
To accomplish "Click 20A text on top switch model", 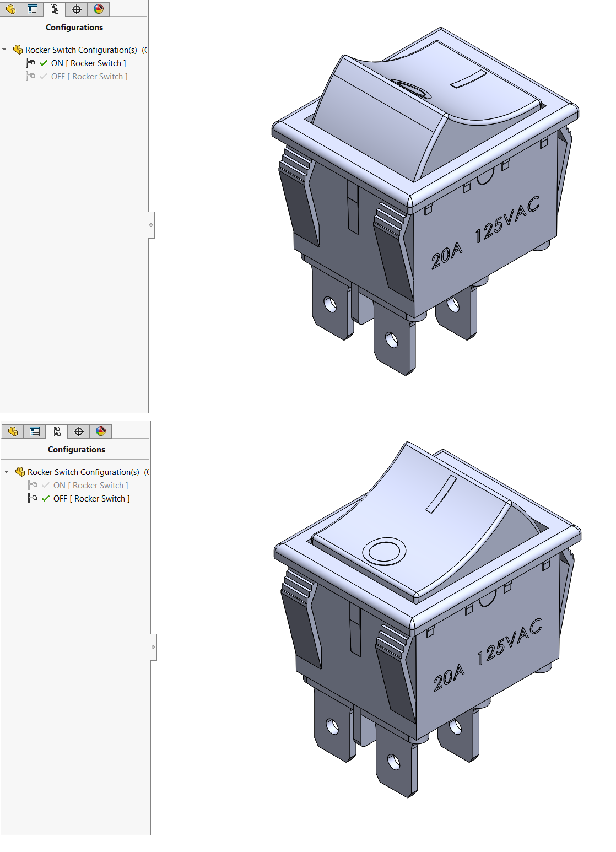I will pyautogui.click(x=447, y=256).
